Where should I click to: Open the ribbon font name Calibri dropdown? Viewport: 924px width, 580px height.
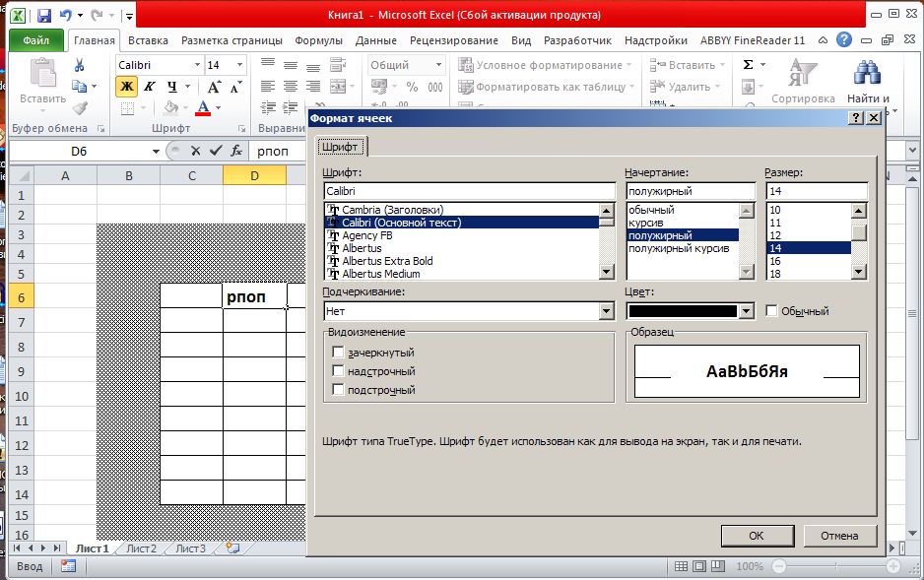click(x=197, y=65)
